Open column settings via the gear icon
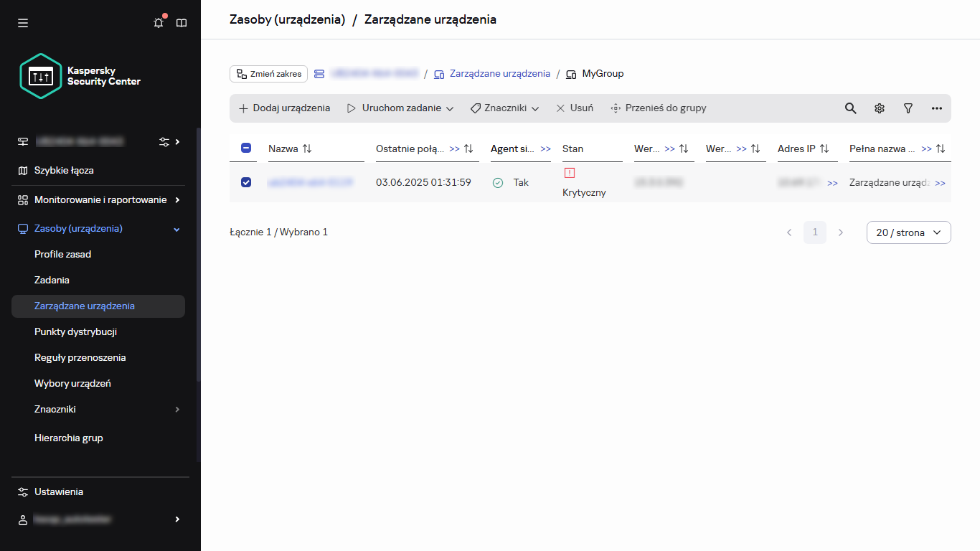Viewport: 980px width, 551px height. pos(880,108)
